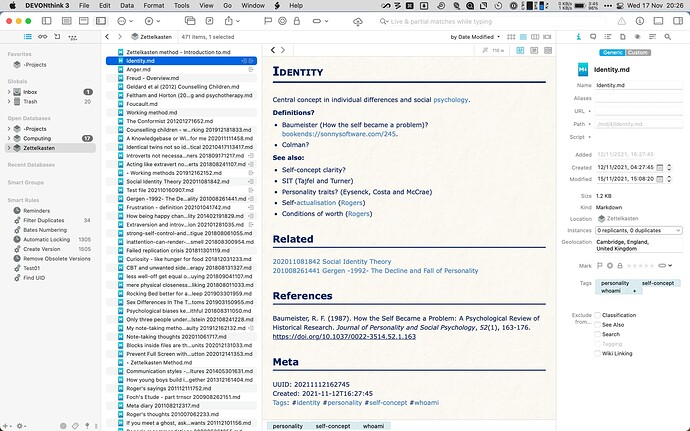Click the lock toolbar icon

297,21
